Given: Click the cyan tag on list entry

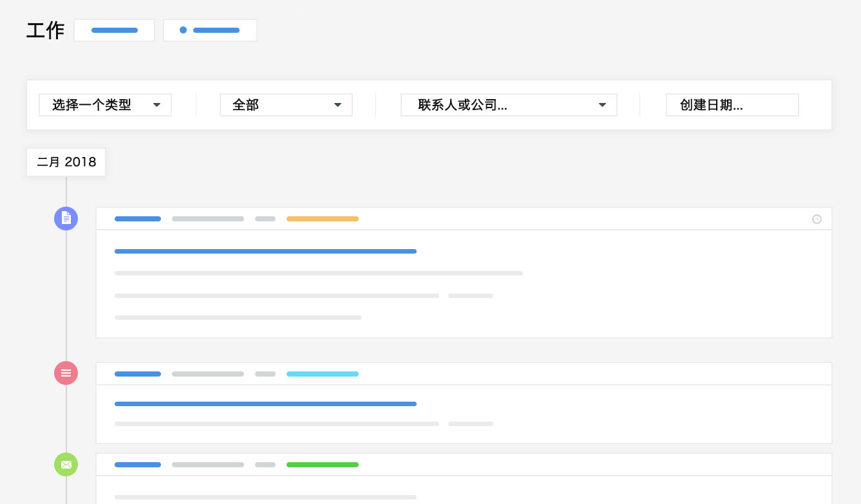Looking at the screenshot, I should pyautogui.click(x=323, y=374).
